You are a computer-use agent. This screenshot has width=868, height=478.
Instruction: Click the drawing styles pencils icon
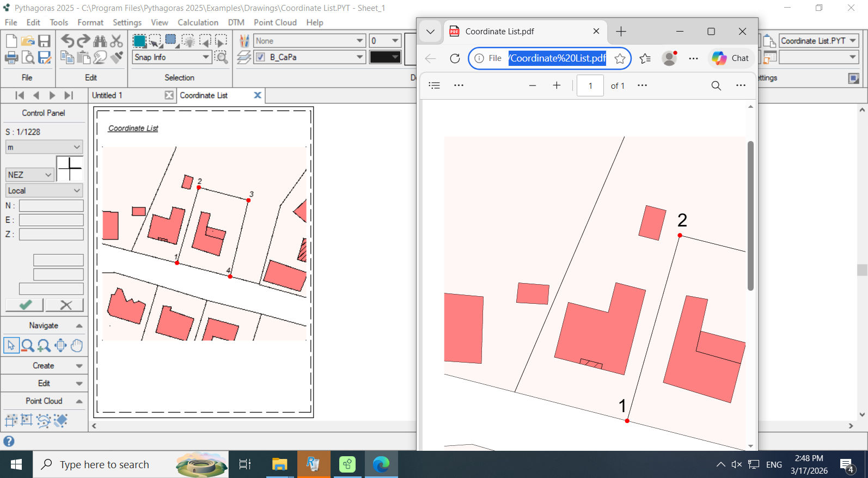[x=244, y=41]
